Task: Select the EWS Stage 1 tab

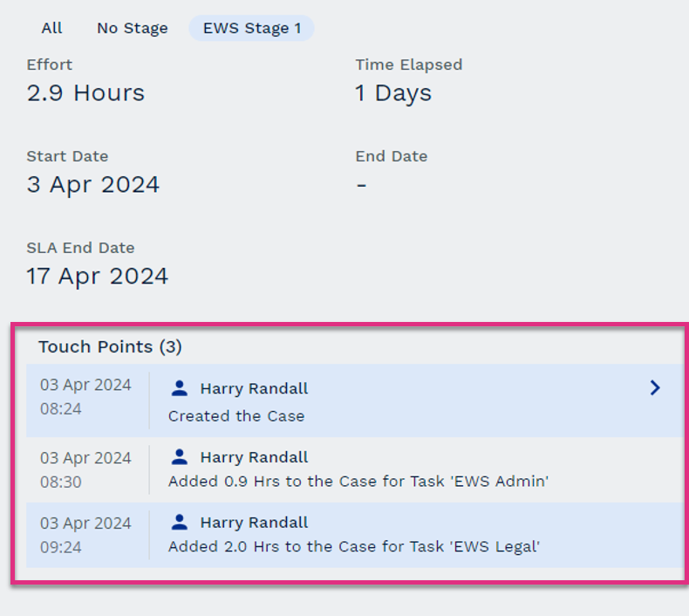Action: [252, 28]
